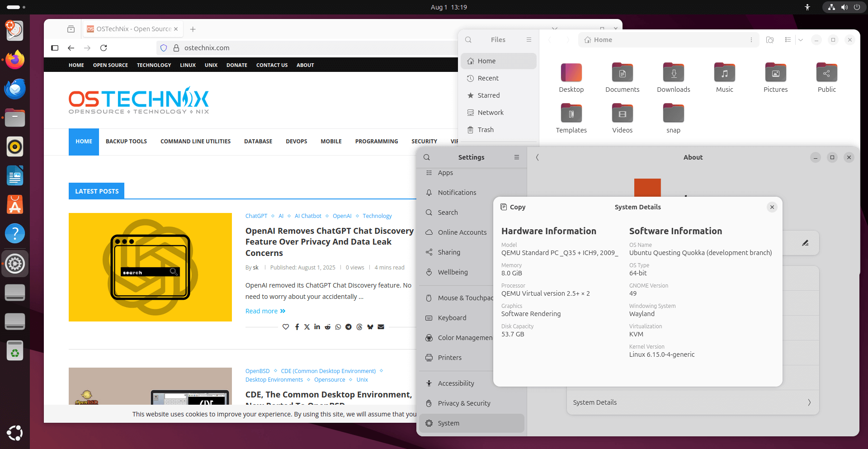Screen dimensions: 868x449
Task: Expand the view options chevron in Files
Action: [801, 40]
